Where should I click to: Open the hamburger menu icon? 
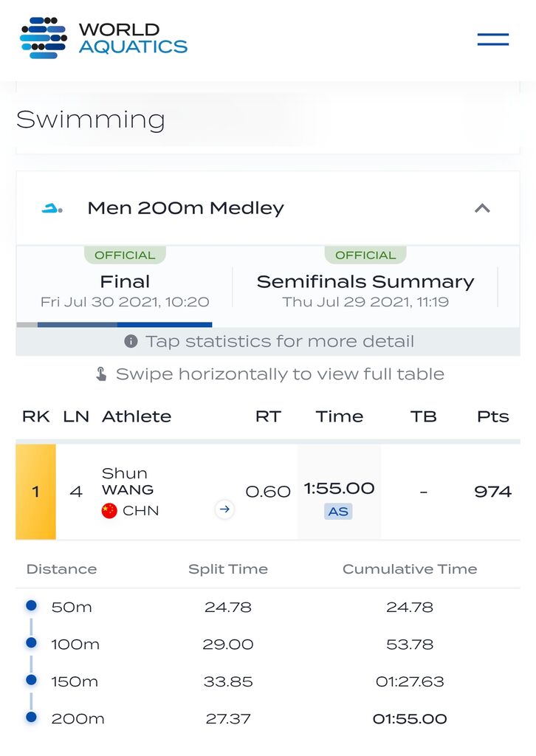492,40
